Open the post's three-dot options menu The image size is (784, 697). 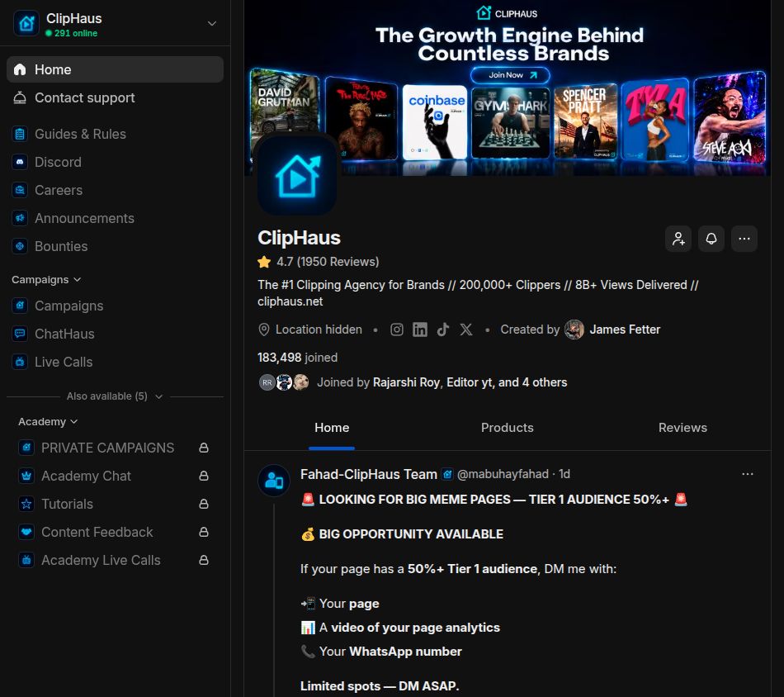click(x=748, y=474)
